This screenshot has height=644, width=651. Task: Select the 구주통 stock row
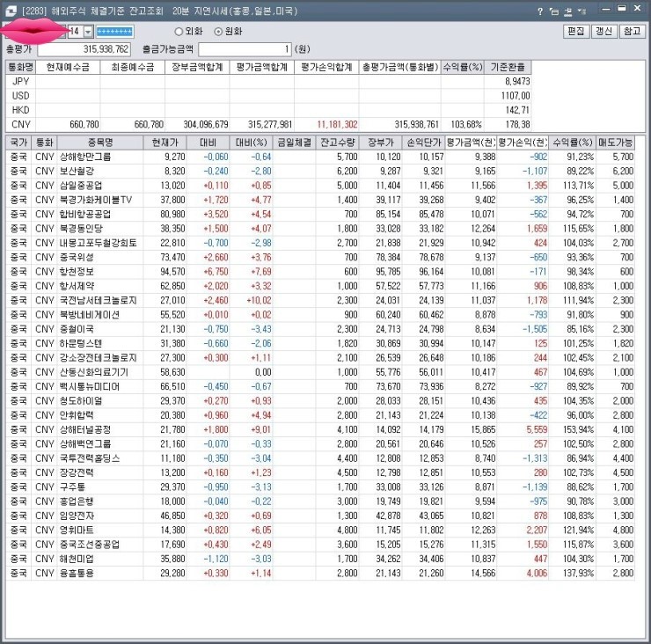(x=320, y=487)
